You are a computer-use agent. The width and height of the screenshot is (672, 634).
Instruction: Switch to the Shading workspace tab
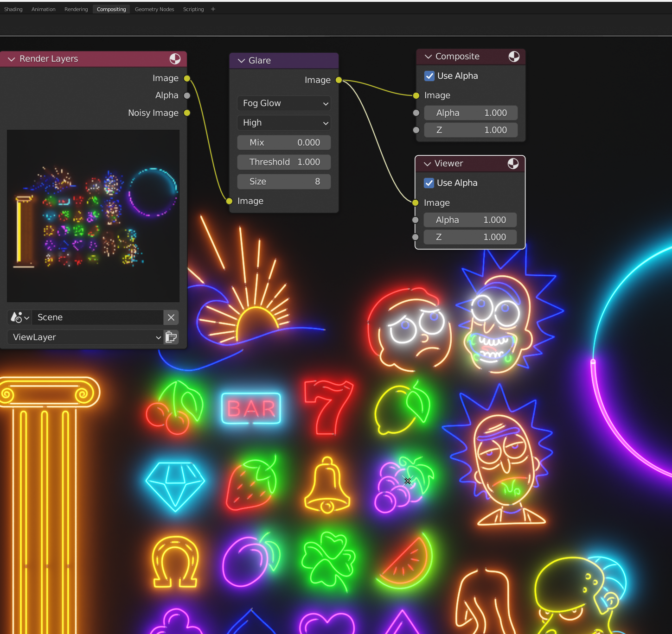pyautogui.click(x=13, y=9)
